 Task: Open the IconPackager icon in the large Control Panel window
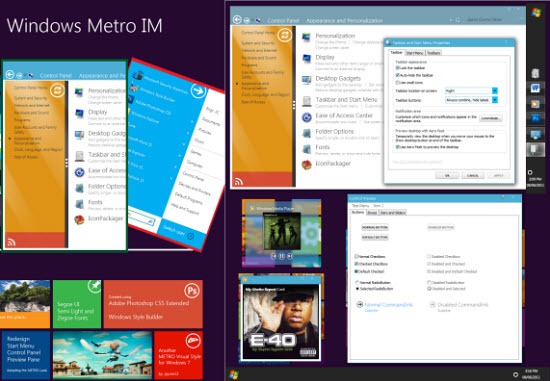point(306,165)
